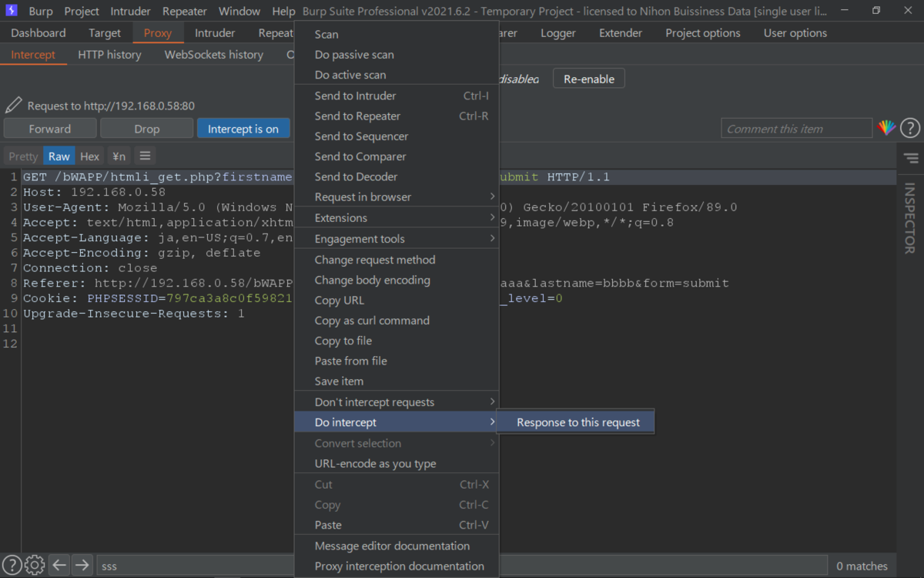
Task: Choose Scan from context menu
Action: coord(397,34)
